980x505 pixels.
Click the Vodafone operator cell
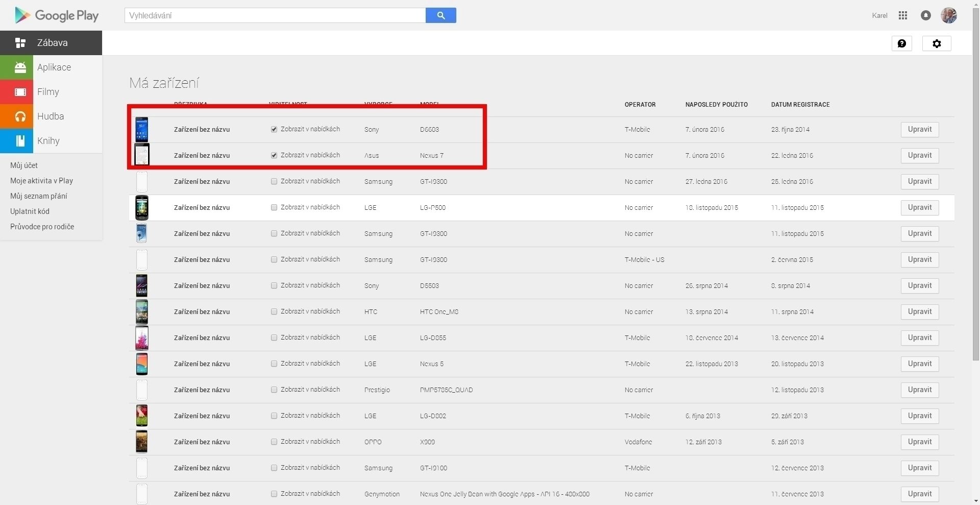point(639,442)
